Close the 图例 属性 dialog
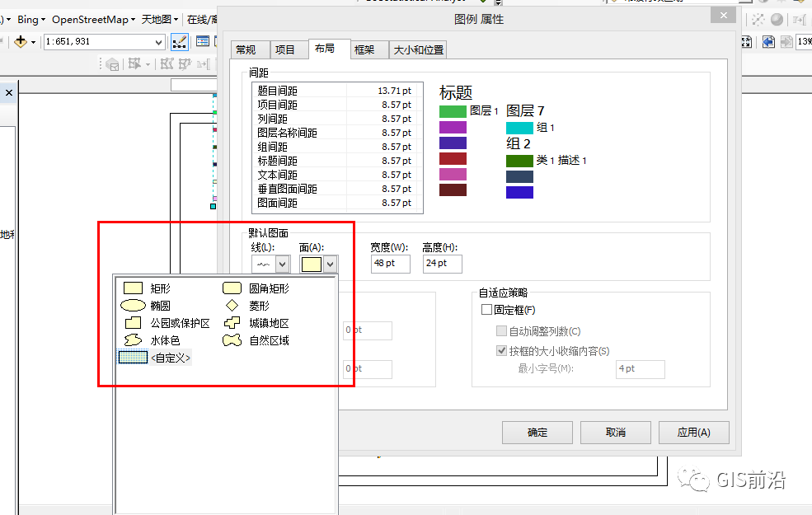The width and height of the screenshot is (812, 515). (724, 16)
